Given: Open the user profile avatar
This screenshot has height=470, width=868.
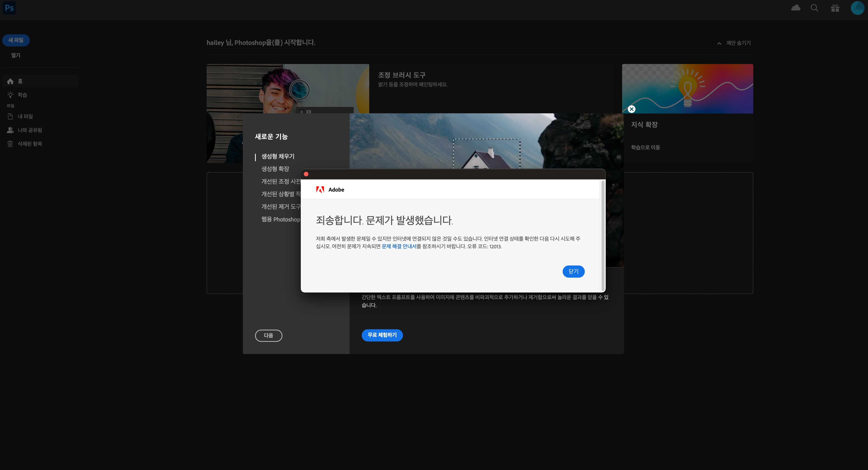Looking at the screenshot, I should click(857, 8).
